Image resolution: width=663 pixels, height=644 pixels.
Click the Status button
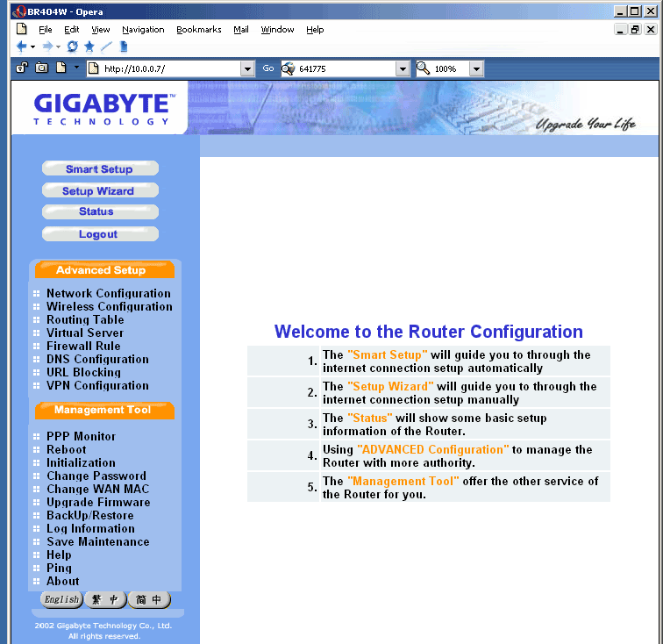[x=100, y=211]
